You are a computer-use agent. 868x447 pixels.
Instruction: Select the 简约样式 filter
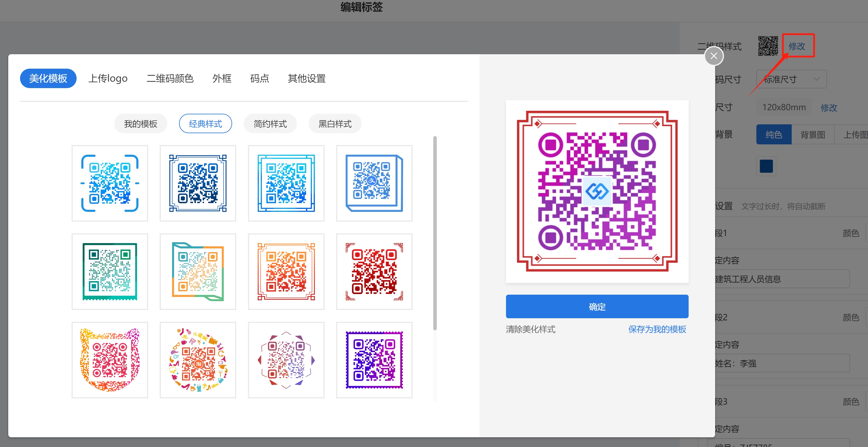coord(270,124)
